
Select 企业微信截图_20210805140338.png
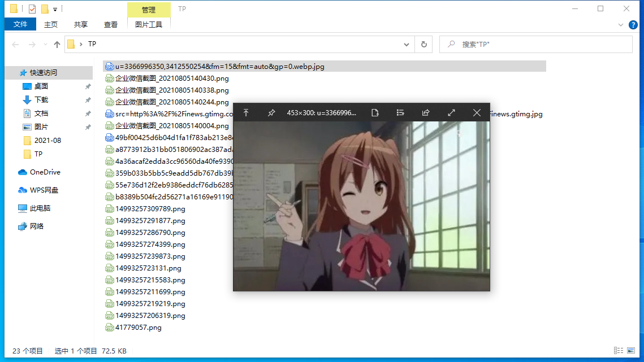point(172,90)
